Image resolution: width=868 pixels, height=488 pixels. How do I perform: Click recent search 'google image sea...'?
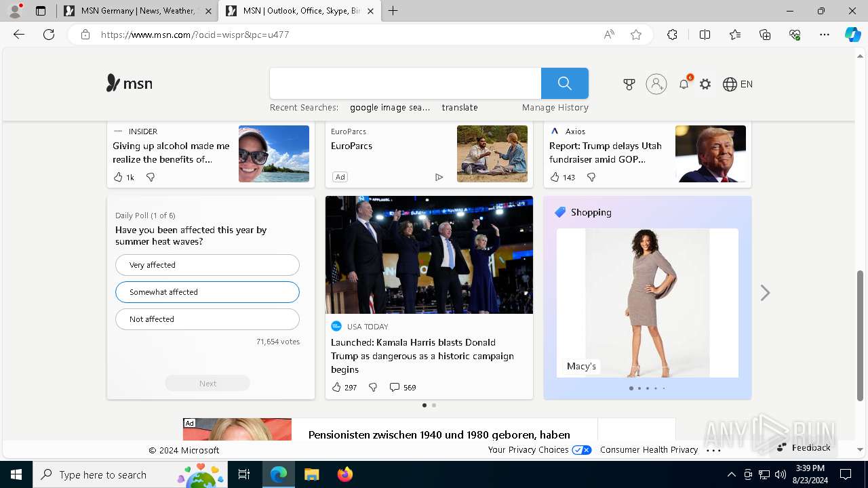[390, 108]
